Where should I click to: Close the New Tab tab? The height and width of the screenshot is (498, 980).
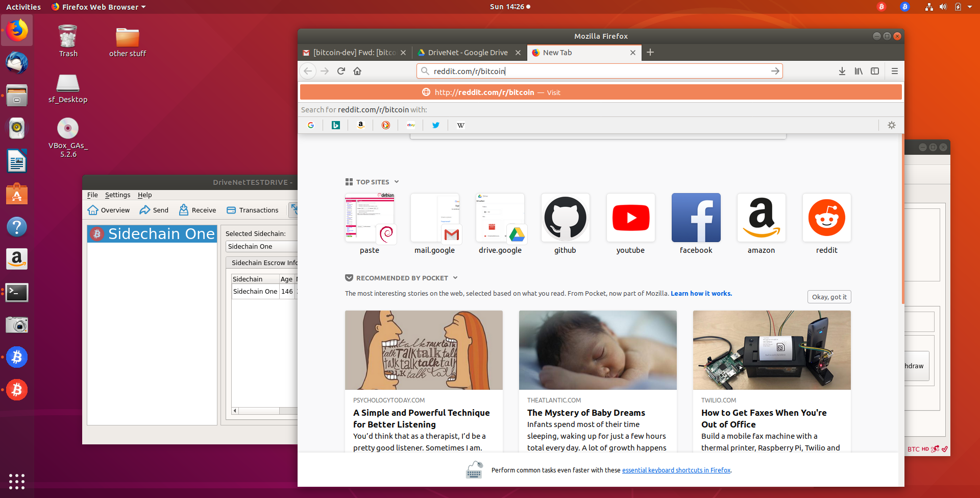coord(633,52)
